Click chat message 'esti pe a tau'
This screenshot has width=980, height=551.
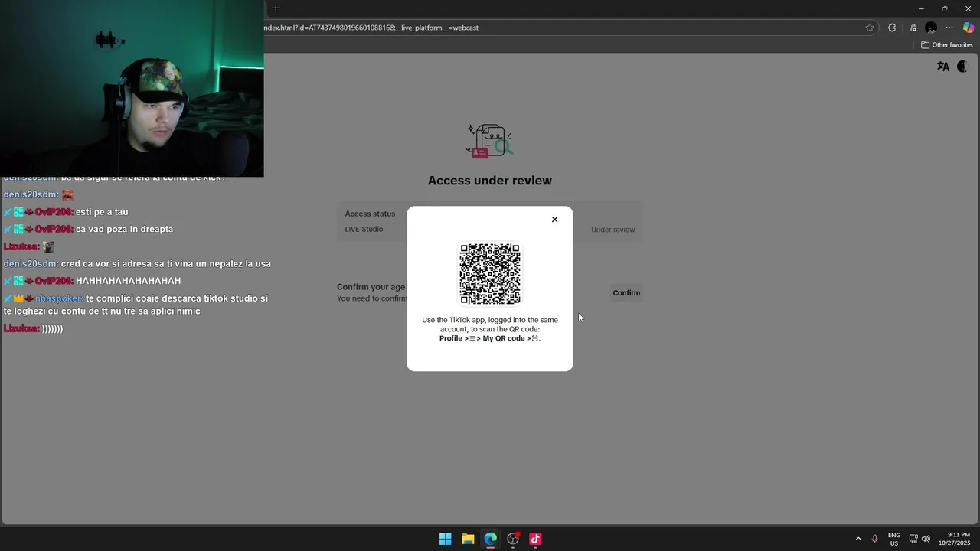click(102, 212)
